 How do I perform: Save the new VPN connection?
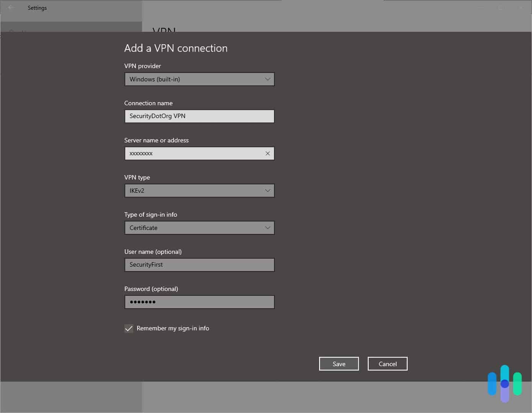pyautogui.click(x=339, y=364)
